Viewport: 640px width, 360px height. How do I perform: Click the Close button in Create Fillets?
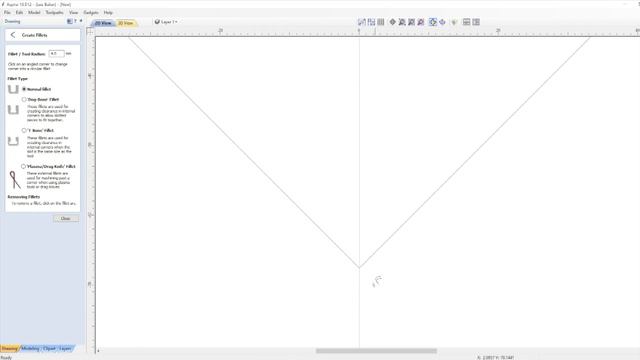coord(66,218)
